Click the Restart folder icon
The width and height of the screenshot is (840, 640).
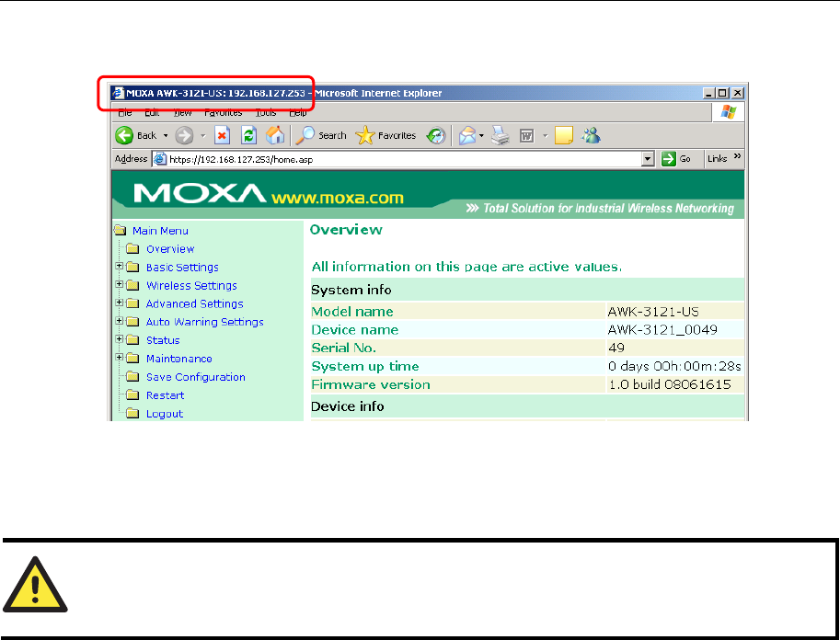[x=132, y=395]
